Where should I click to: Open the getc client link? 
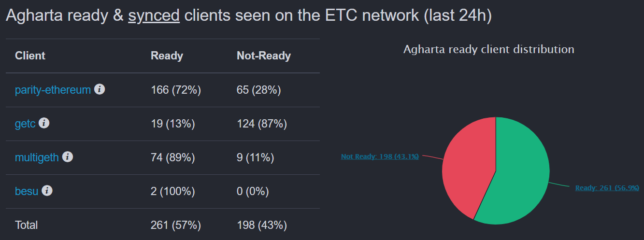tap(25, 124)
